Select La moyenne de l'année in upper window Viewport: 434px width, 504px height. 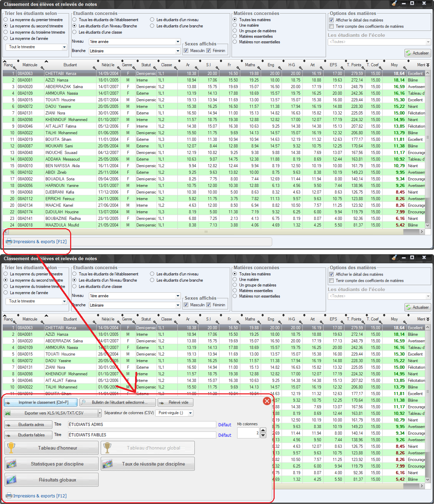pyautogui.click(x=6, y=39)
